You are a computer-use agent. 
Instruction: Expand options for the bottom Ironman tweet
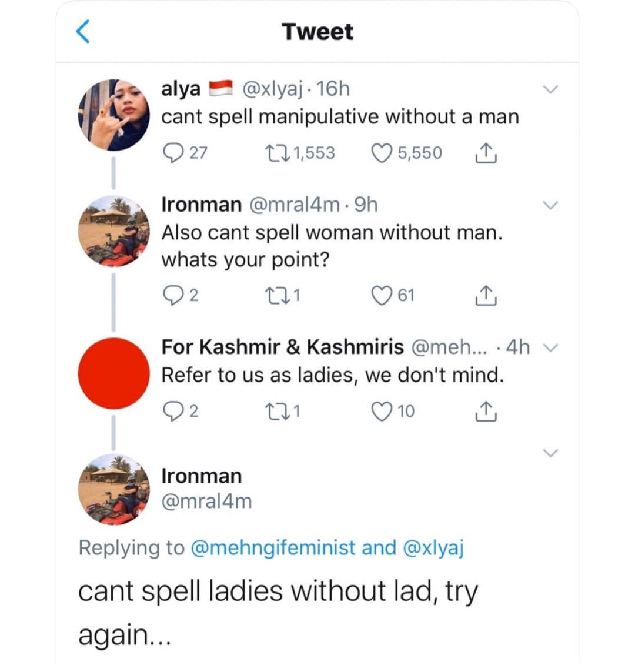[x=551, y=453]
